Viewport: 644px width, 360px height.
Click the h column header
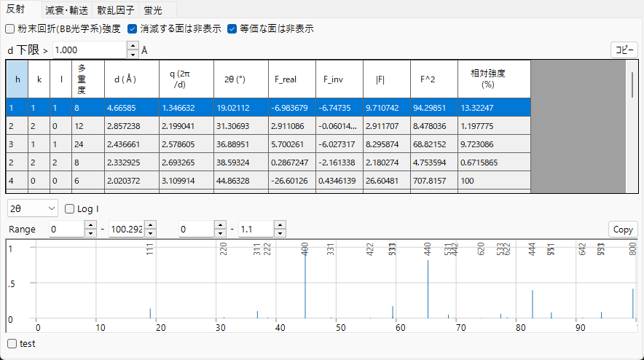(17, 79)
